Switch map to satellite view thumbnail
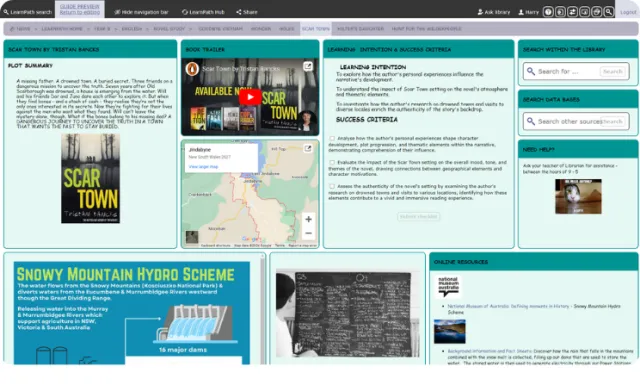 click(192, 237)
